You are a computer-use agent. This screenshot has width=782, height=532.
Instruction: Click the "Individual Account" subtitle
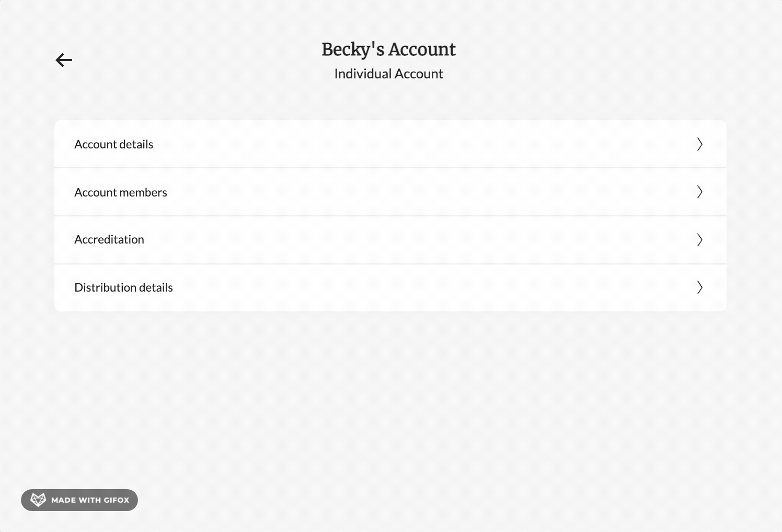pos(388,74)
